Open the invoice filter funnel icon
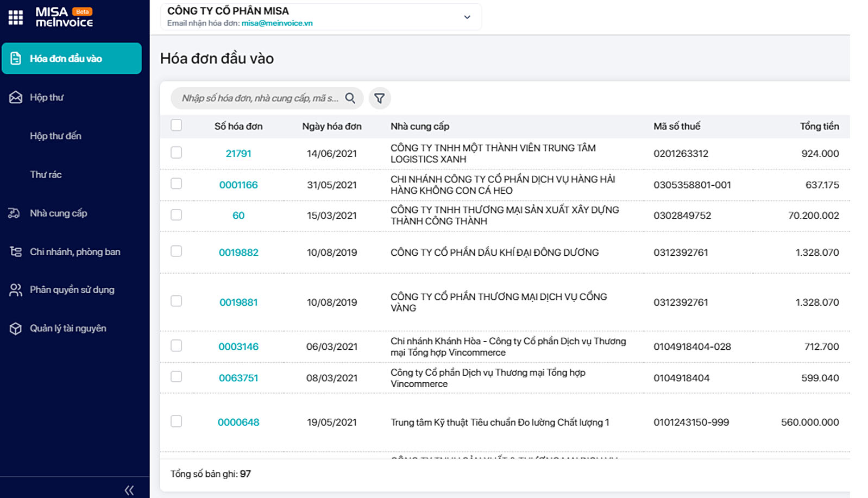Image resolution: width=868 pixels, height=498 pixels. click(x=380, y=98)
